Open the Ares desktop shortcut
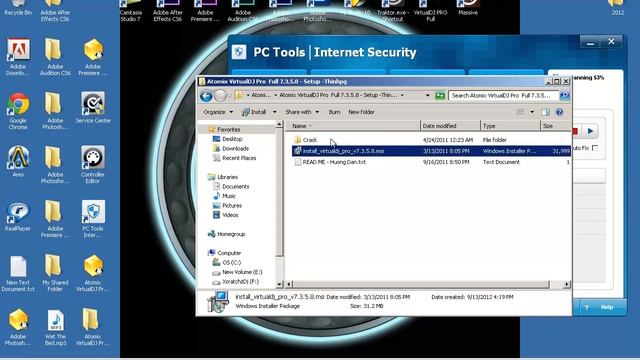Viewport: 640px width, 360px height. (18, 162)
